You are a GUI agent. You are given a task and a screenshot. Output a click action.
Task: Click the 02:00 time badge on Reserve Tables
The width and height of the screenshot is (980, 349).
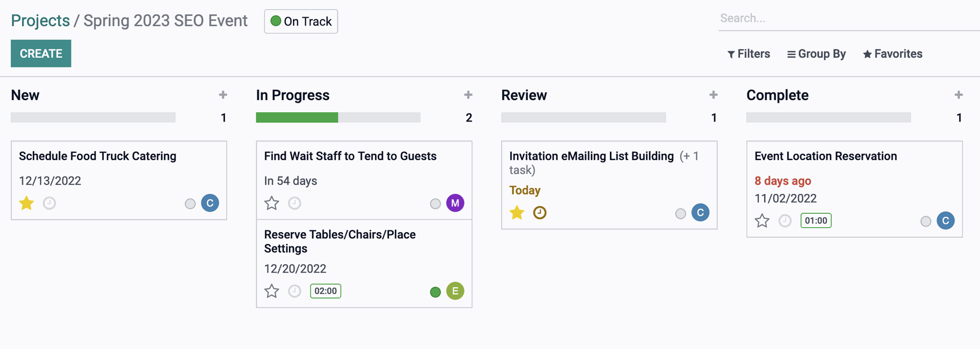tap(326, 291)
